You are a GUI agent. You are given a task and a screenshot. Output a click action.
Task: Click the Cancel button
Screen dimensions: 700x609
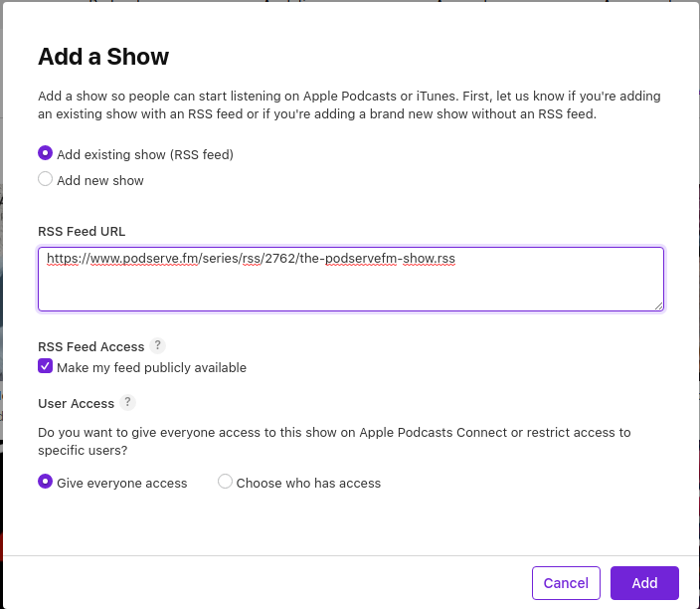(566, 583)
